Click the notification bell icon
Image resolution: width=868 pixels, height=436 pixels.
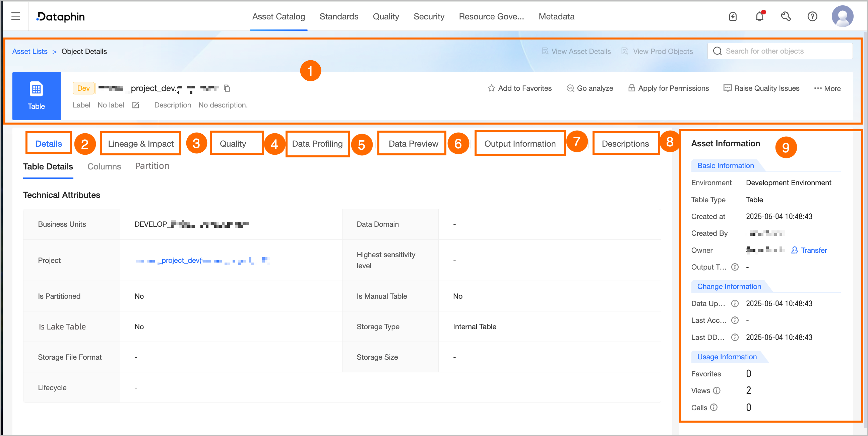[x=759, y=16]
